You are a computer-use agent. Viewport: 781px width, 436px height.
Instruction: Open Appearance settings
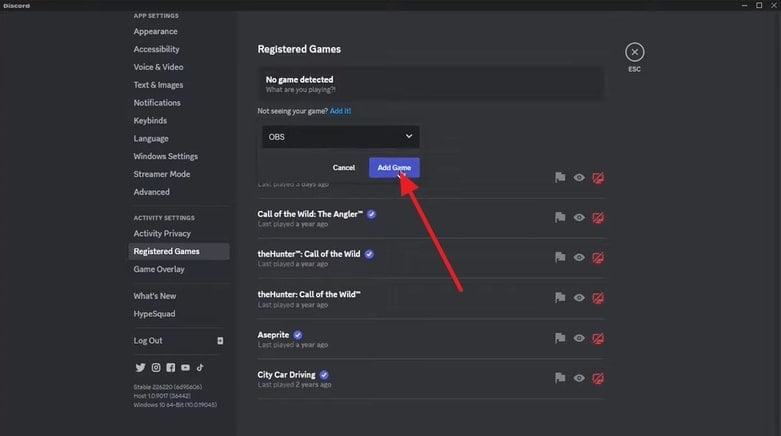tap(155, 31)
